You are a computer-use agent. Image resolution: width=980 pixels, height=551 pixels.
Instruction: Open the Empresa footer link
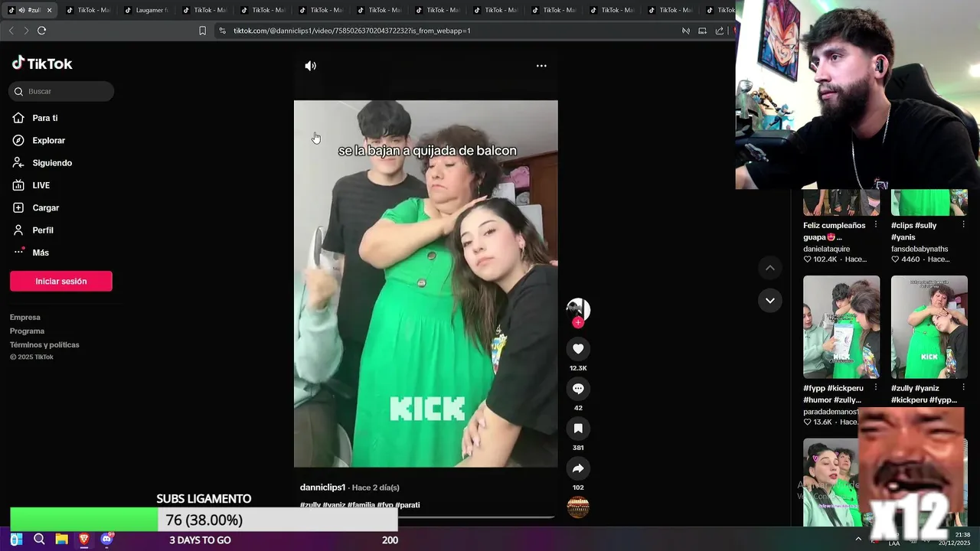click(x=25, y=317)
